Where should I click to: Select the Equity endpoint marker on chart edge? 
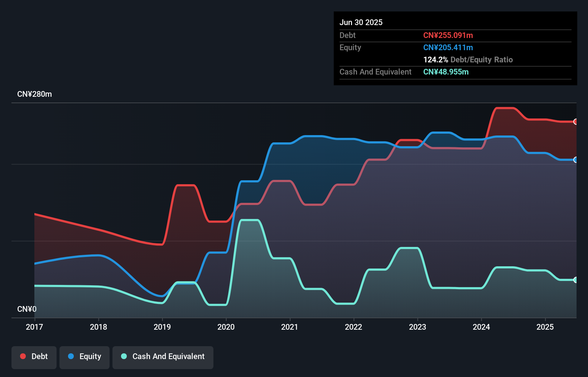coord(575,160)
